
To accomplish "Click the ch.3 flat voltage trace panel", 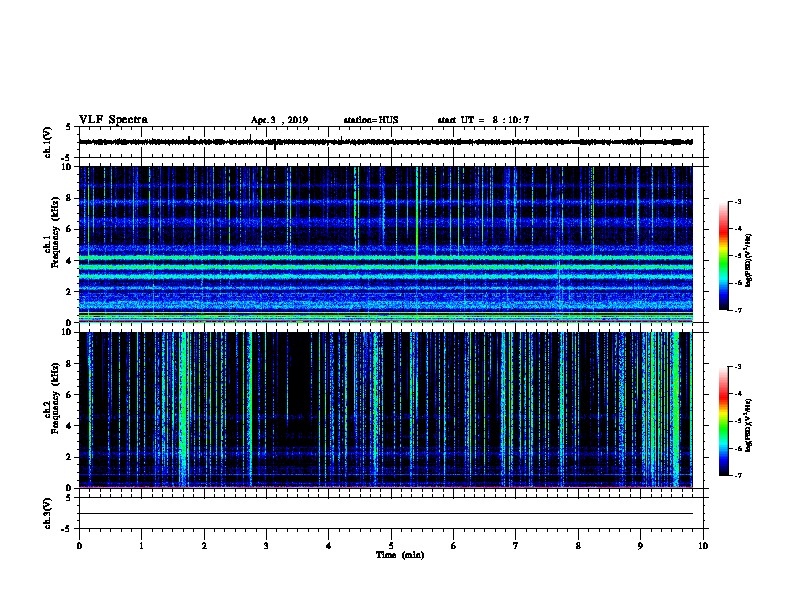I will [x=391, y=513].
